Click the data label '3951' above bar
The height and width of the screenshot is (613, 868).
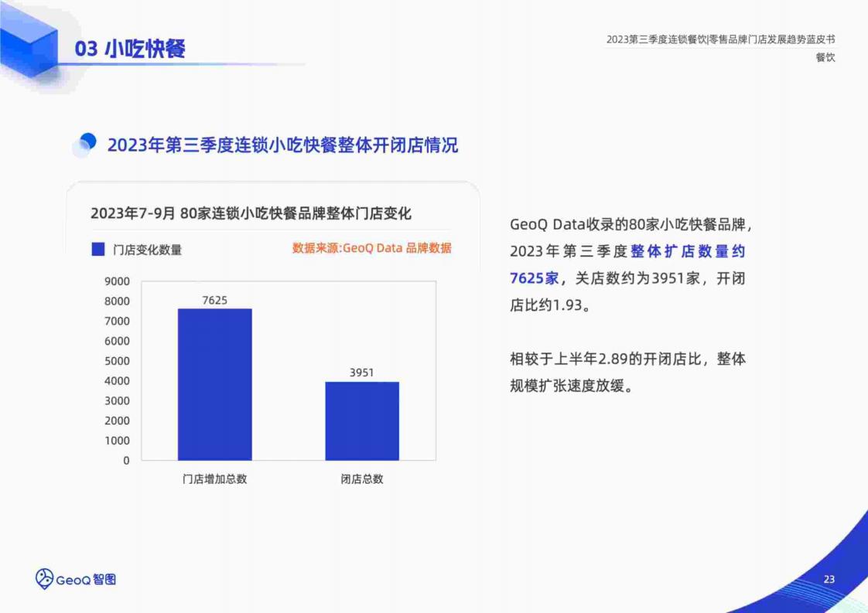(x=361, y=373)
